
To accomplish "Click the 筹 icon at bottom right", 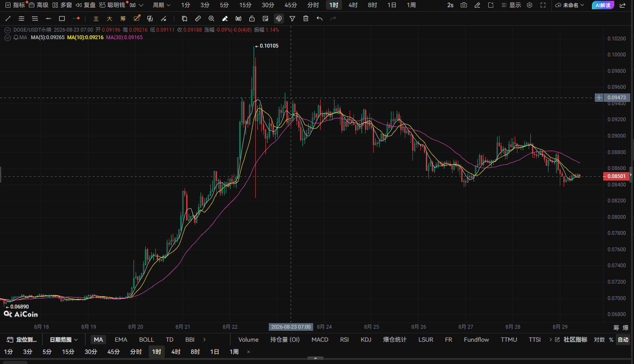I will [x=616, y=327].
